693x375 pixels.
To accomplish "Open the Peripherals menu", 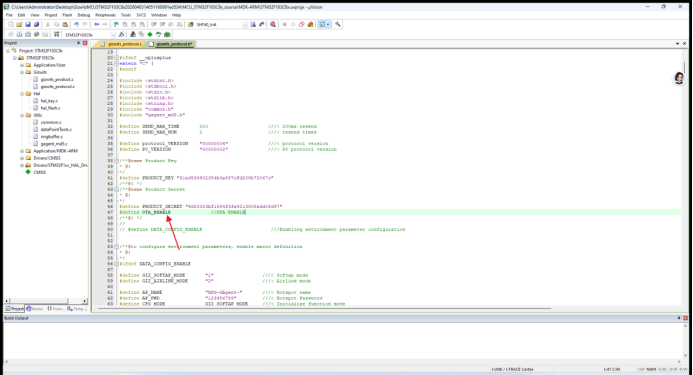I will (105, 15).
